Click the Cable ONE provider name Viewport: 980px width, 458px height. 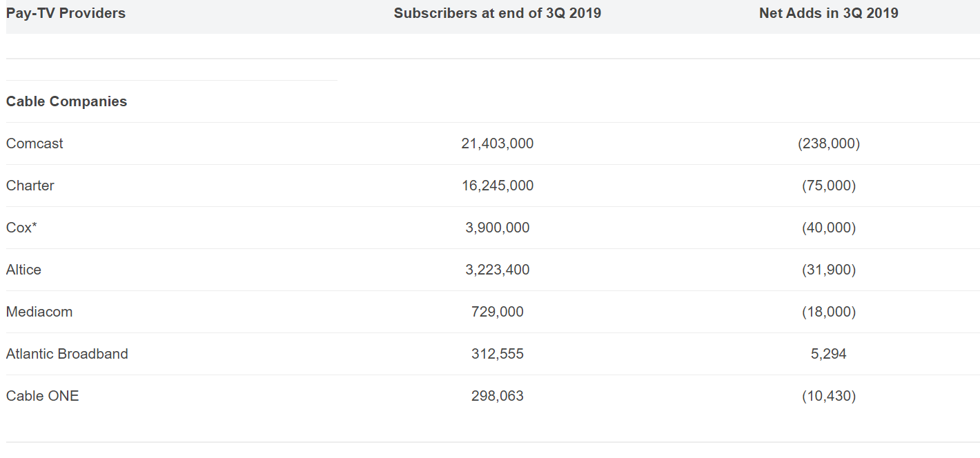[x=43, y=396]
